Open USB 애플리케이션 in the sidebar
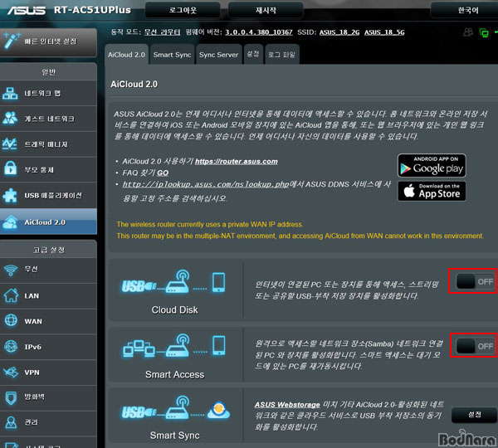The height and width of the screenshot is (448, 498). pyautogui.click(x=48, y=195)
